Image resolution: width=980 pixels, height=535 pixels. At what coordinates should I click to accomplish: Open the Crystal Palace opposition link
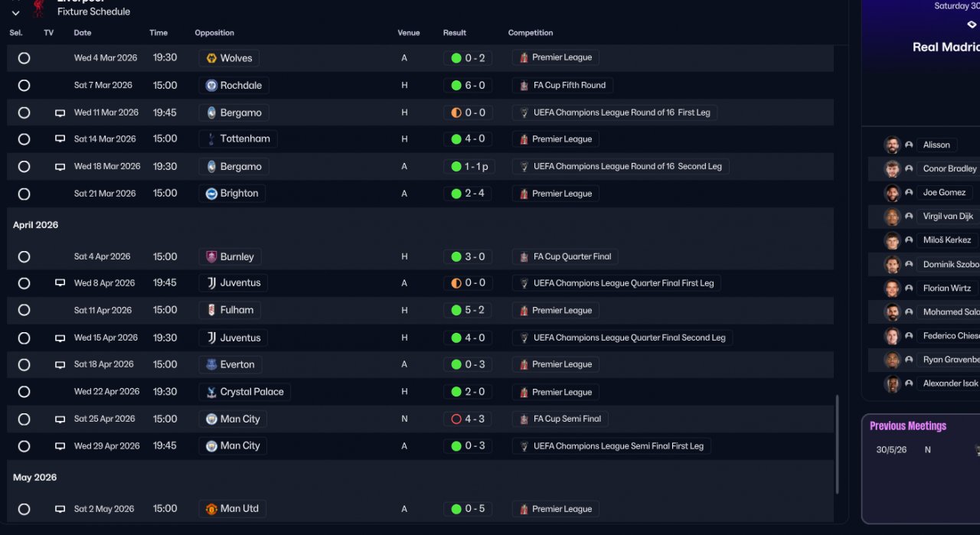point(251,392)
